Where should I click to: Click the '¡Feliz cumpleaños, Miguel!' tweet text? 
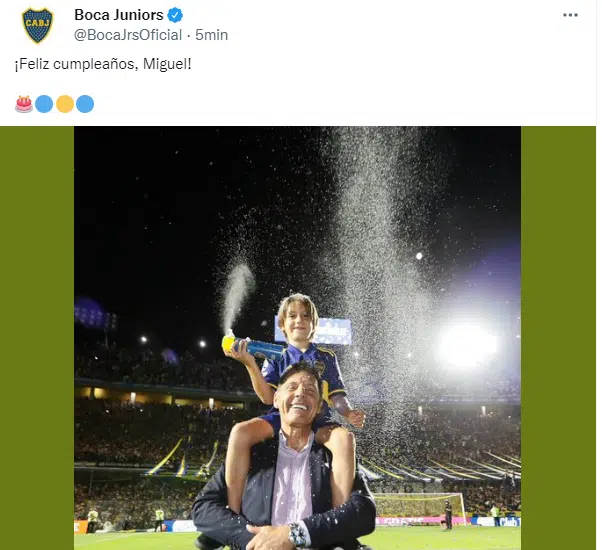[103, 64]
